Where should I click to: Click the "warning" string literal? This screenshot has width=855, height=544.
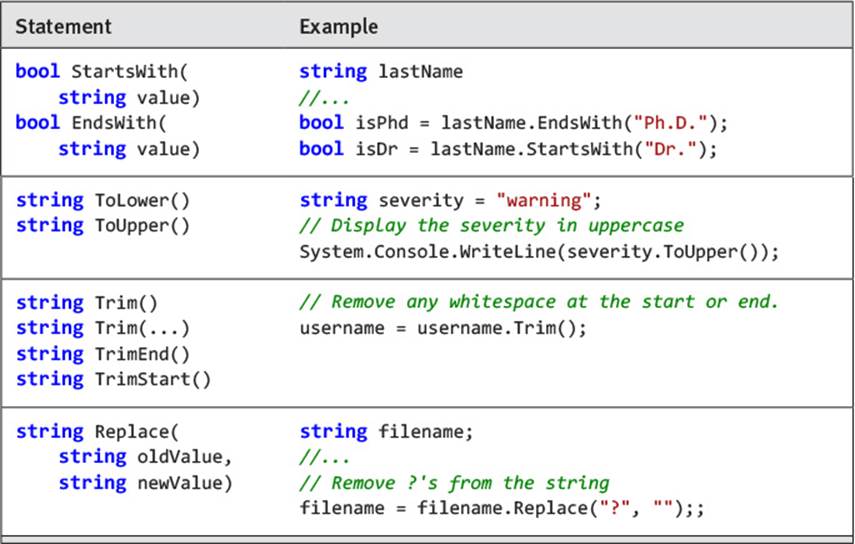click(544, 200)
